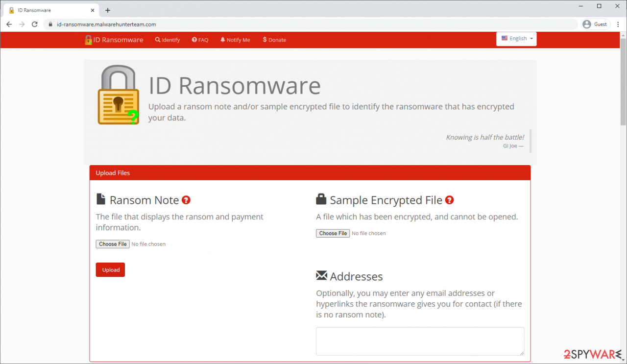This screenshot has width=627, height=364.
Task: Maximize the browser window
Action: (599, 6)
